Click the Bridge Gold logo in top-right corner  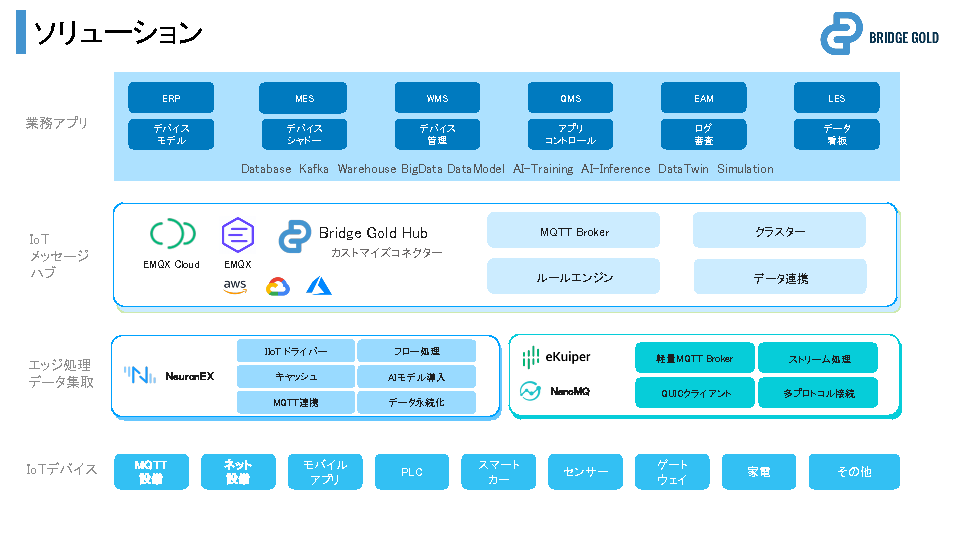point(841,34)
